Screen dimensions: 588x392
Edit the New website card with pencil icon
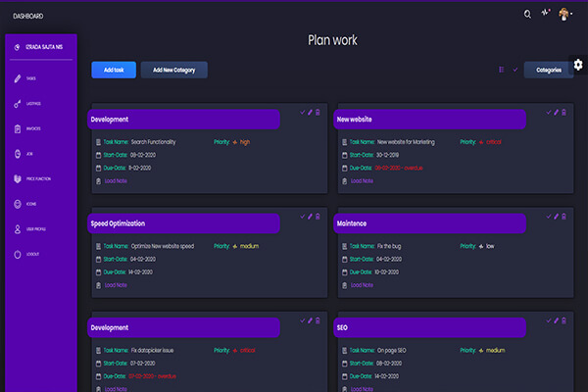[556, 112]
